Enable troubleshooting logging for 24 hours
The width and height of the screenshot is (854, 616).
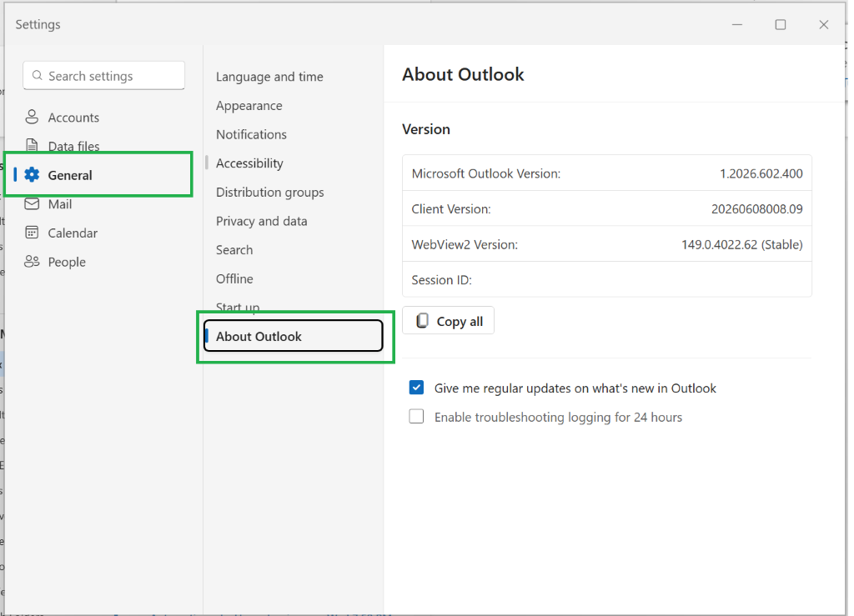[x=416, y=416]
